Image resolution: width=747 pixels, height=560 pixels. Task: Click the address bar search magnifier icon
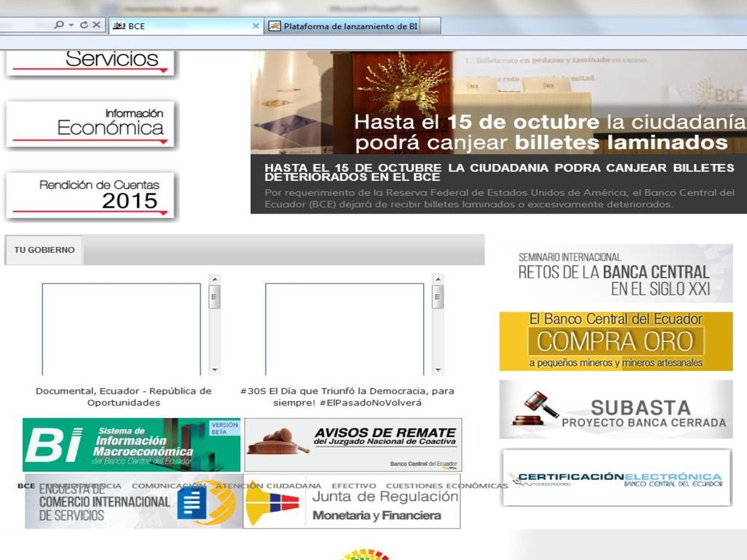point(58,25)
